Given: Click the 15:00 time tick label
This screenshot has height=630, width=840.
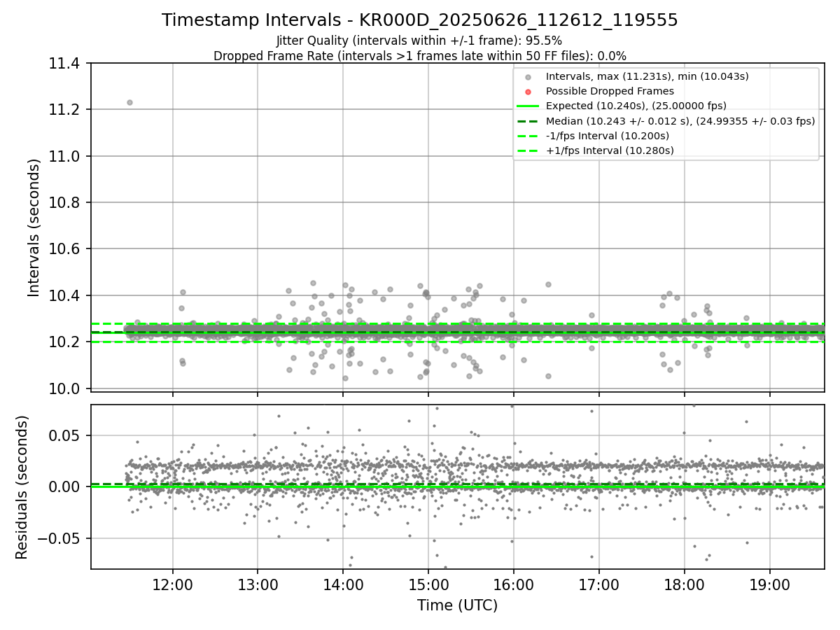Looking at the screenshot, I should pyautogui.click(x=428, y=584).
